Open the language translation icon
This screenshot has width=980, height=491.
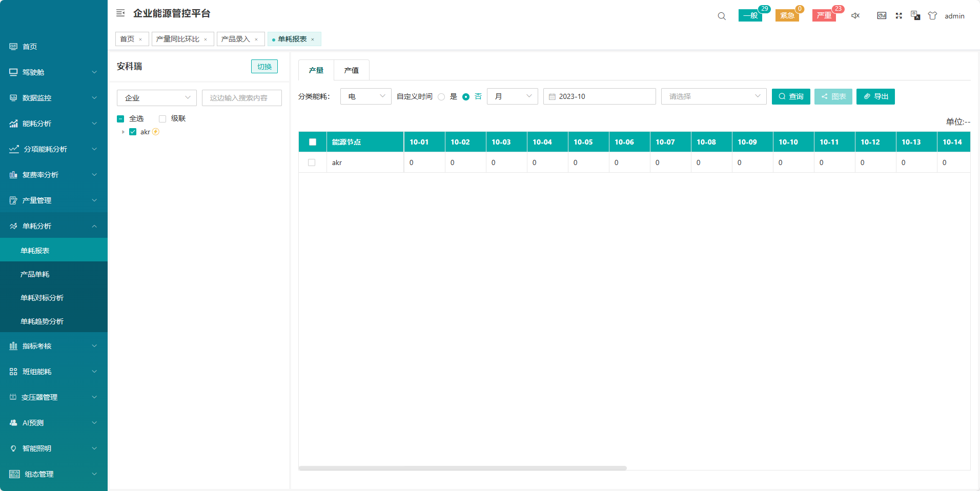tap(915, 16)
